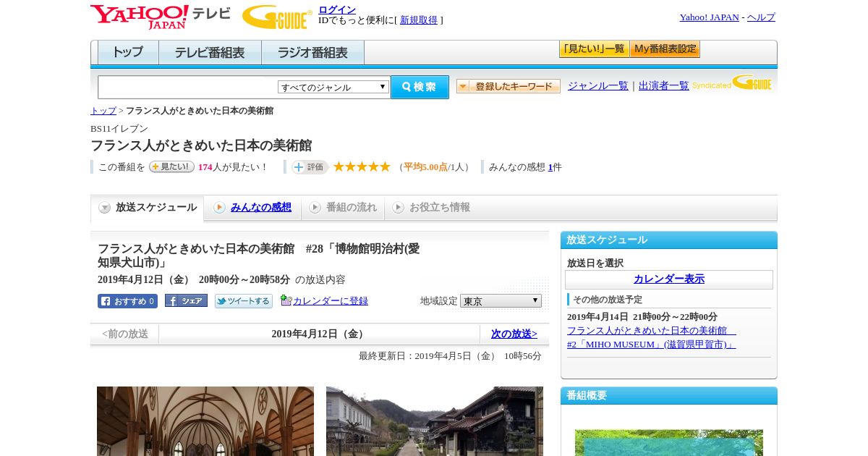Open the G-GUIDE logo in the header
Image resolution: width=868 pixels, height=456 pixels.
click(277, 17)
